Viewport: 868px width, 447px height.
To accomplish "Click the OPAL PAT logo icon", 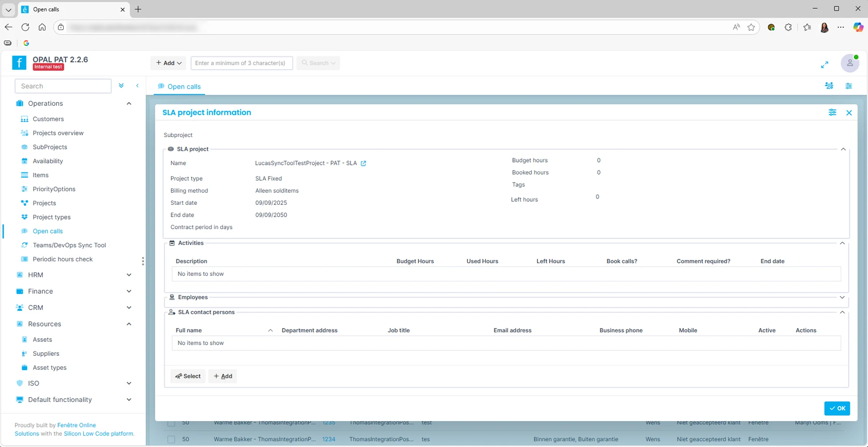I will [x=19, y=63].
